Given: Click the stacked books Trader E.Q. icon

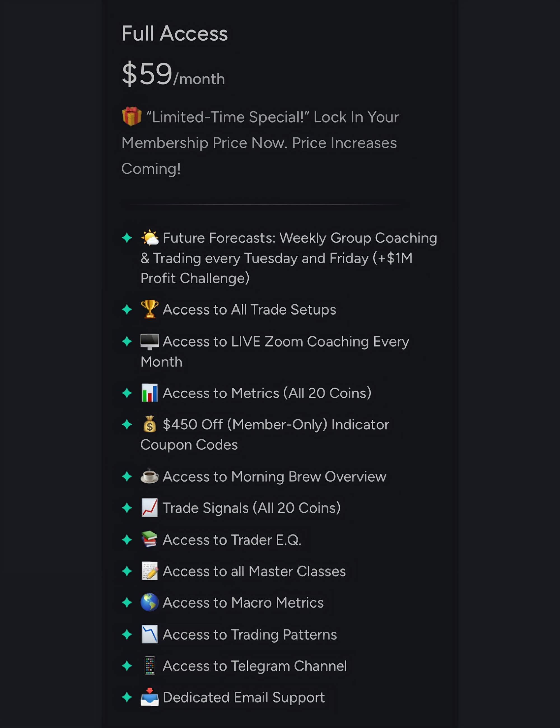Looking at the screenshot, I should coord(149,539).
